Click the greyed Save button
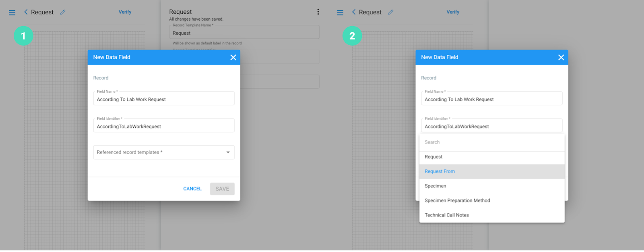Screen dimensions: 644x252 coord(222,189)
